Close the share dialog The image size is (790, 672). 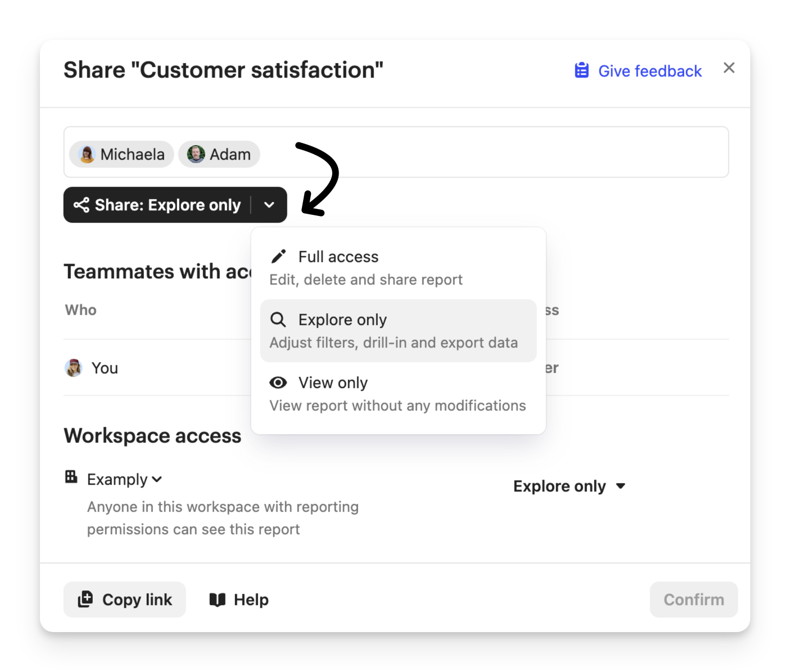click(729, 68)
